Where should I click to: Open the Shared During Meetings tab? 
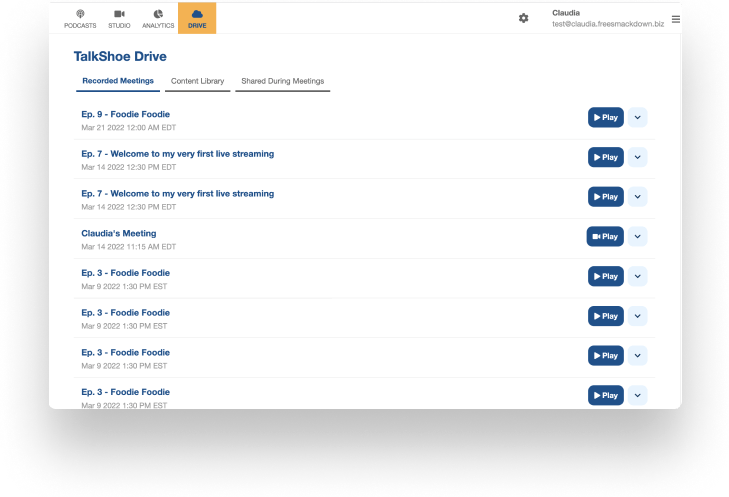(x=283, y=81)
